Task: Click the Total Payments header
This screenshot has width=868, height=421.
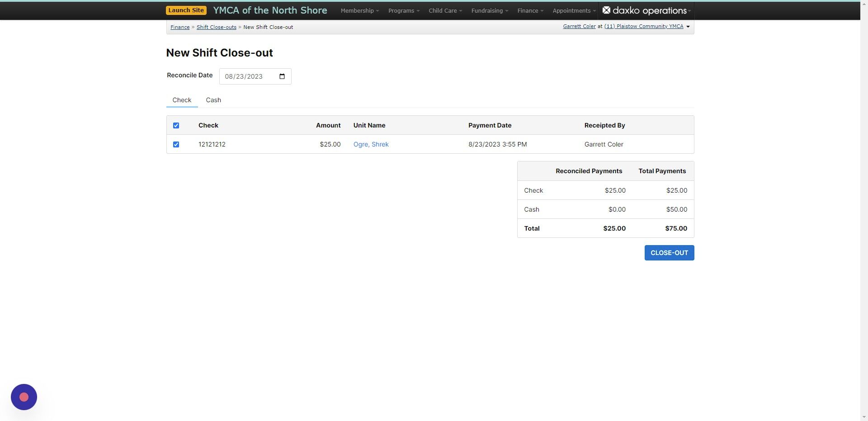Action: (x=662, y=171)
